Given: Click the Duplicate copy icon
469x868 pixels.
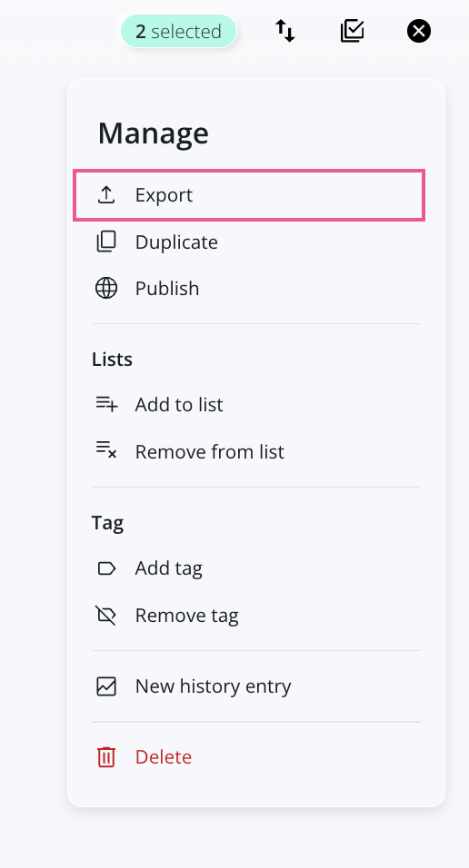Looking at the screenshot, I should 105,242.
